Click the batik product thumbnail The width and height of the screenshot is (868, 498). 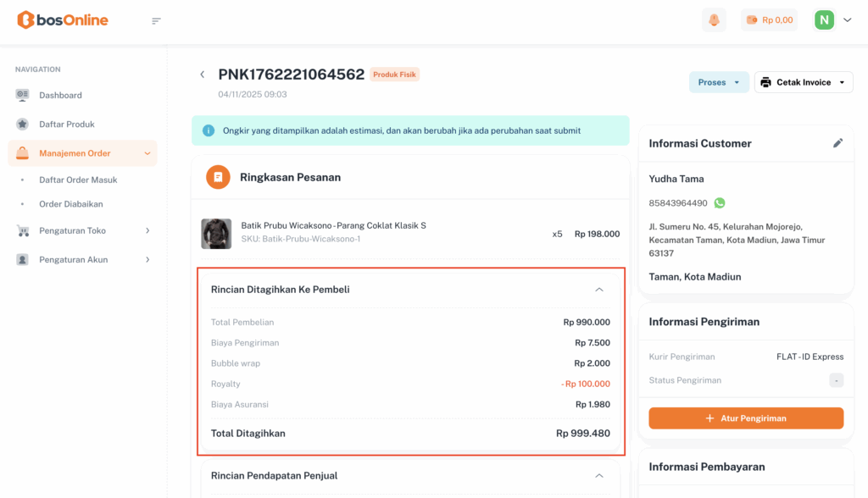pos(216,234)
